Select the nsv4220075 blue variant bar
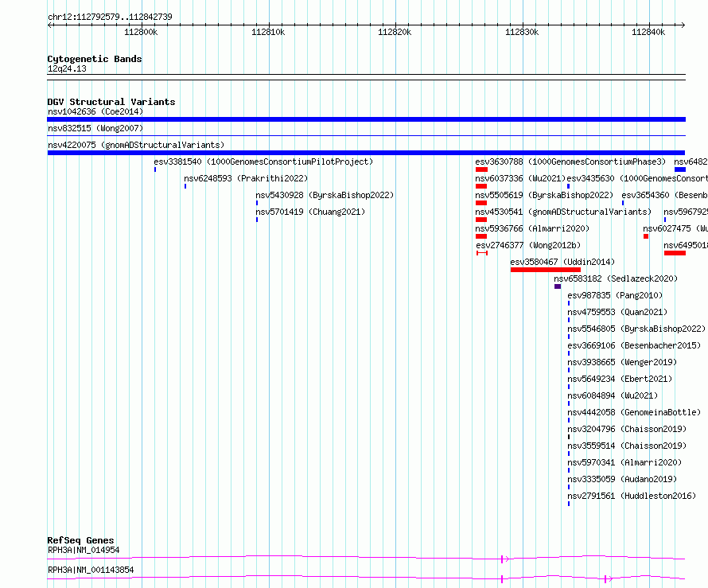Image resolution: width=708 pixels, height=588 pixels. [366, 153]
